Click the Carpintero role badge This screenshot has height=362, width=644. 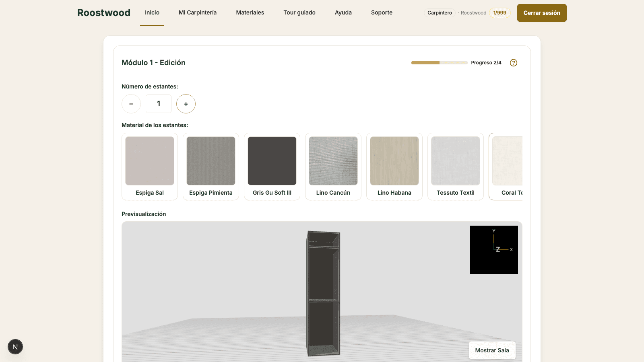click(x=440, y=13)
